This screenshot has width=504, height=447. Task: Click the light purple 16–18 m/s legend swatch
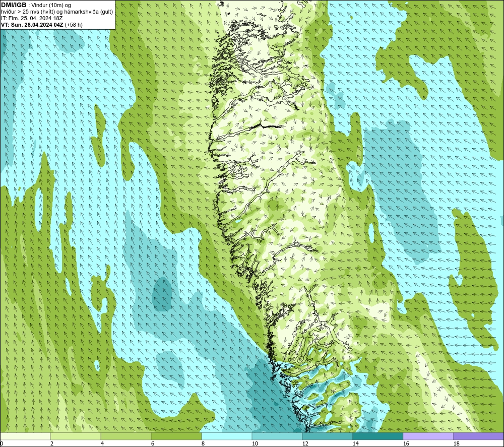click(428, 436)
